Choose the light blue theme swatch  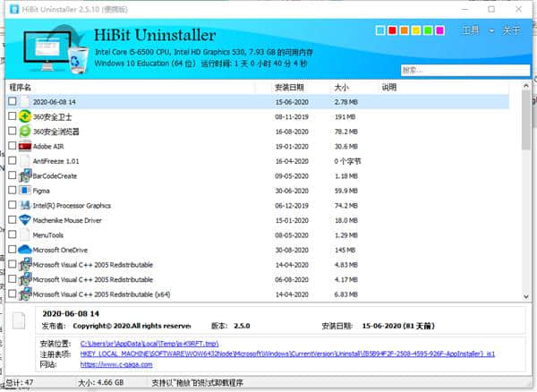(x=380, y=30)
